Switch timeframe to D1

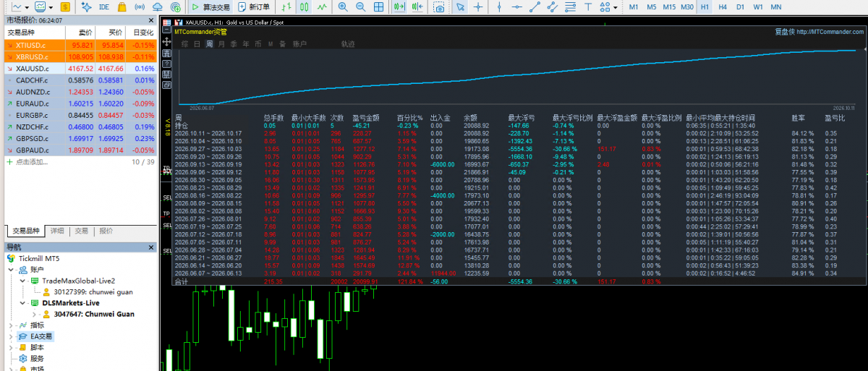click(740, 7)
